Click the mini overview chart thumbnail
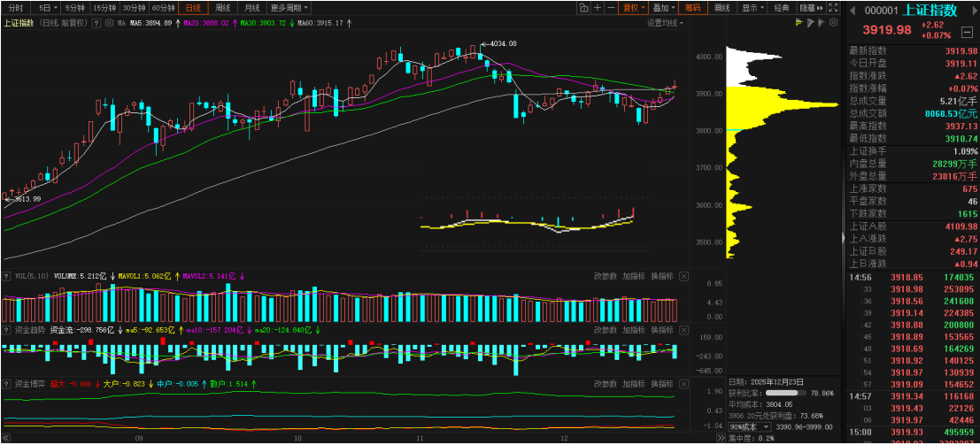Viewport: 980px width, 445px height. tap(535, 224)
